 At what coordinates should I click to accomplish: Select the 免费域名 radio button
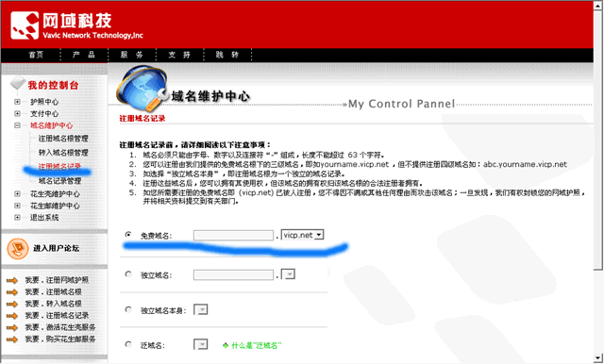coord(128,234)
